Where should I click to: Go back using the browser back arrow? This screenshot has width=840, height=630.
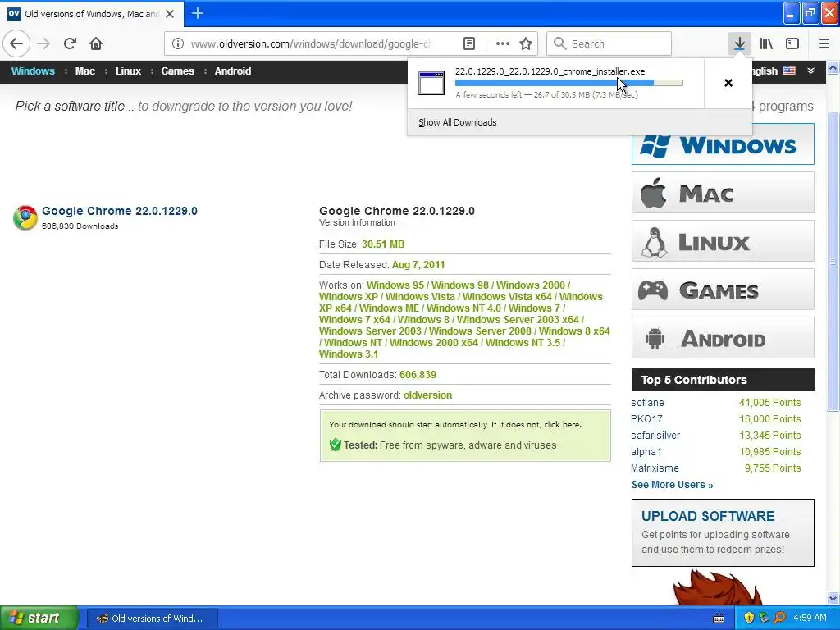pyautogui.click(x=16, y=43)
